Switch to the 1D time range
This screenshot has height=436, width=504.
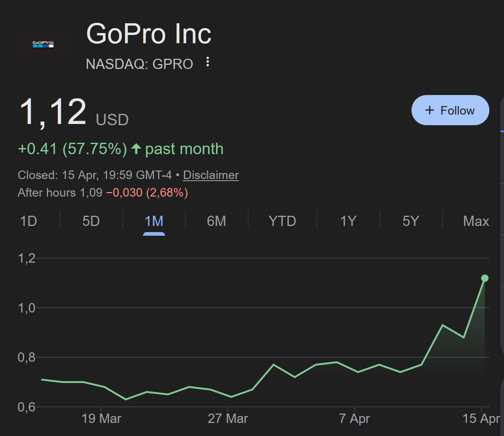[29, 221]
